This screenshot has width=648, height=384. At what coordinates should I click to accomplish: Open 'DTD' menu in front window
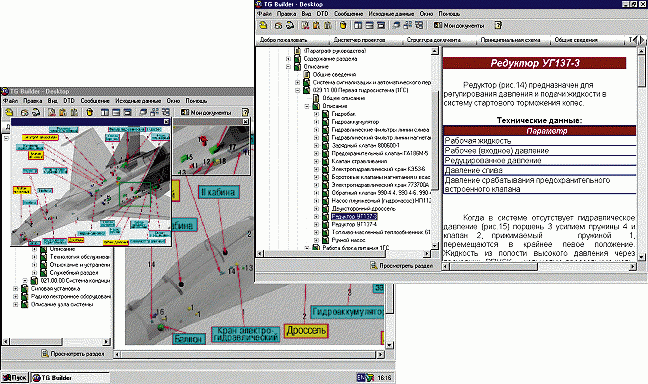pyautogui.click(x=322, y=14)
